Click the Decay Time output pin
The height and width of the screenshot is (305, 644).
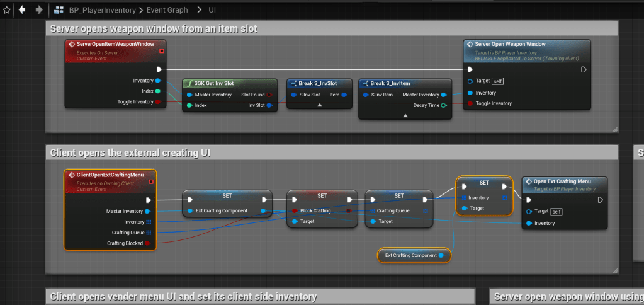coord(444,105)
